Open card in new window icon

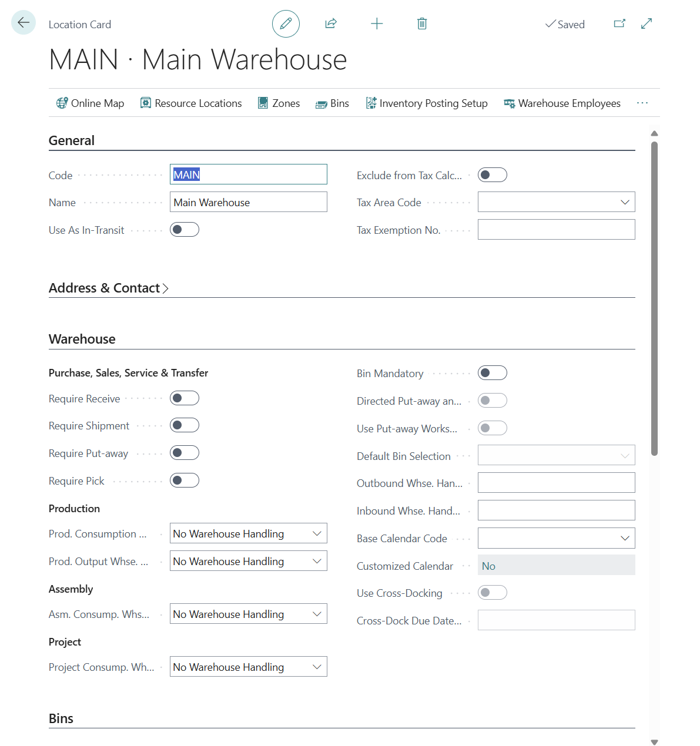tap(619, 23)
